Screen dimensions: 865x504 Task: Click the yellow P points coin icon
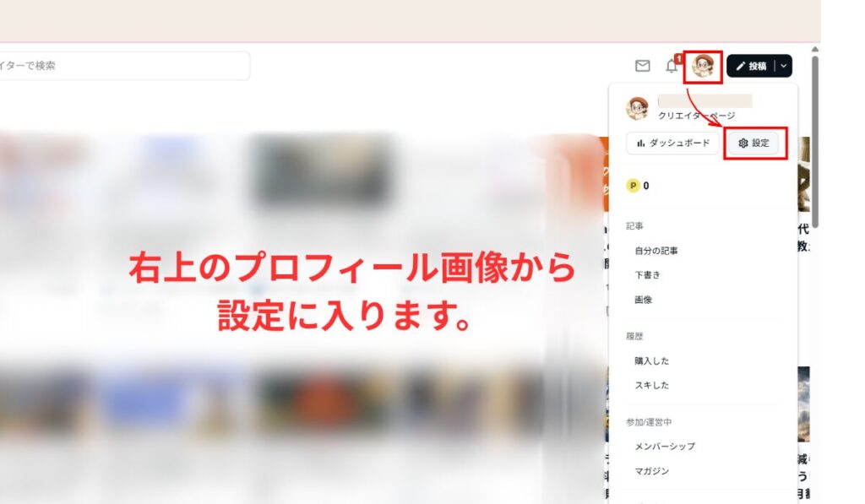(x=633, y=186)
